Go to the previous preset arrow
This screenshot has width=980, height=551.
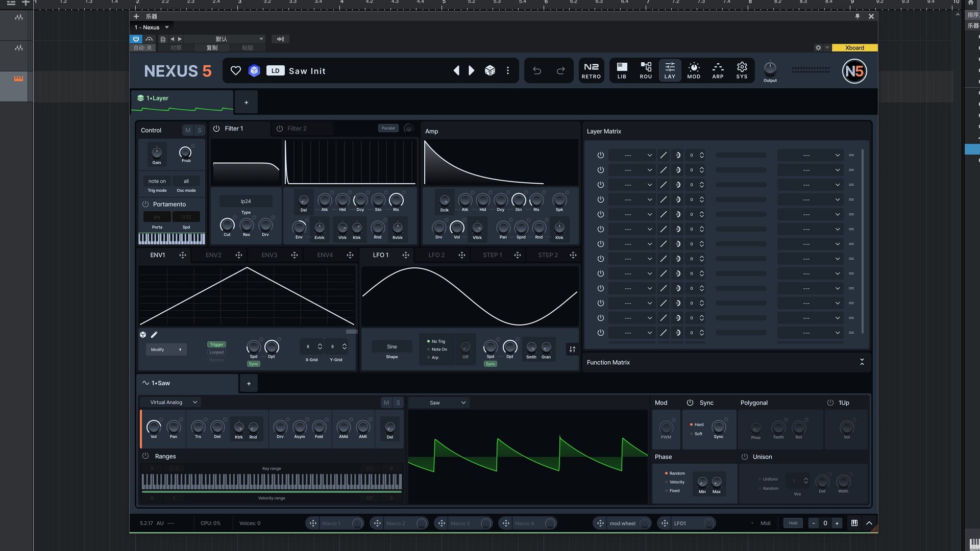(456, 70)
